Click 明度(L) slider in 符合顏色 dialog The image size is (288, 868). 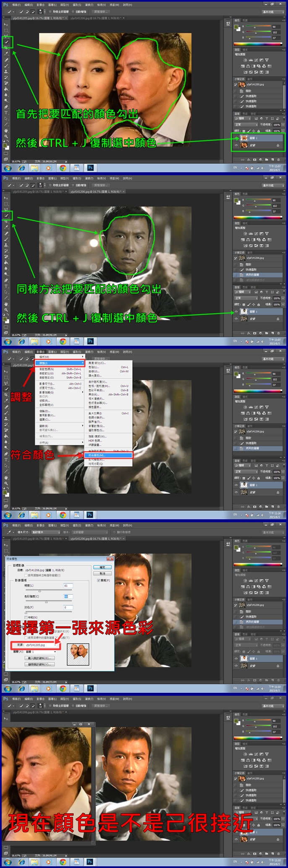[49, 591]
